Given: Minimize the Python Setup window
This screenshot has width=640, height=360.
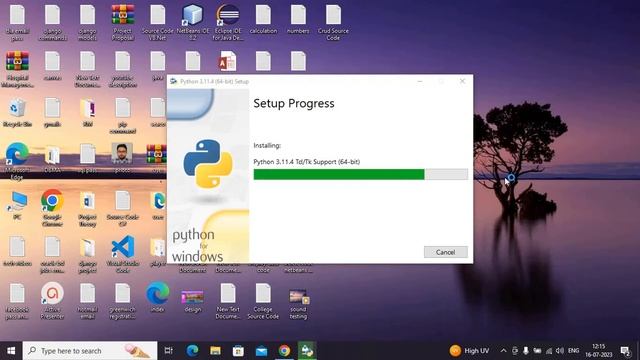Looking at the screenshot, I should [420, 81].
